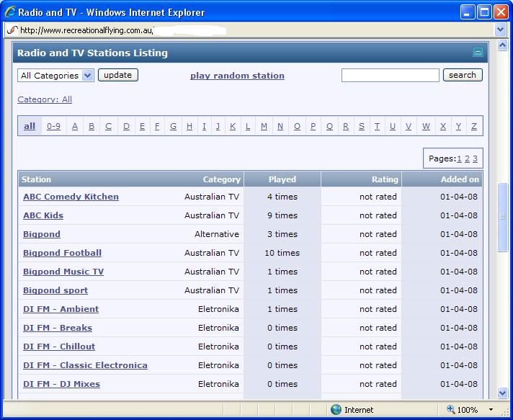Click the page scrollbar up arrow

click(x=502, y=45)
